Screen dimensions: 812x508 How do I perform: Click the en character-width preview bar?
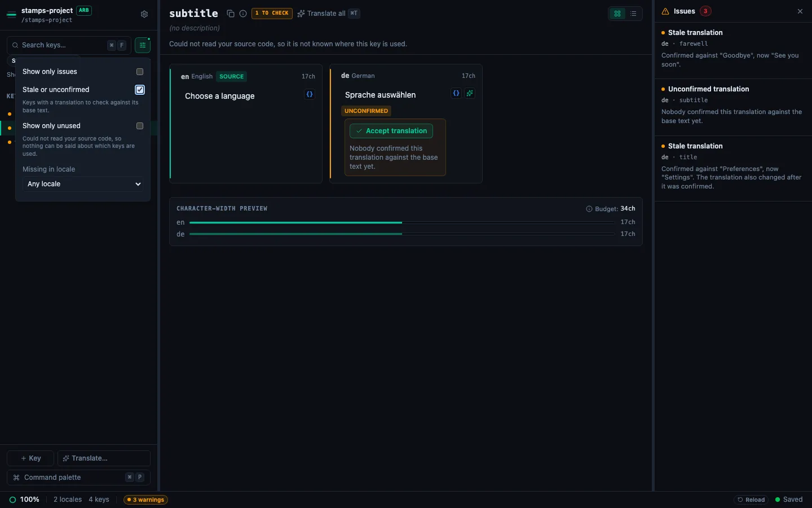[x=402, y=222]
